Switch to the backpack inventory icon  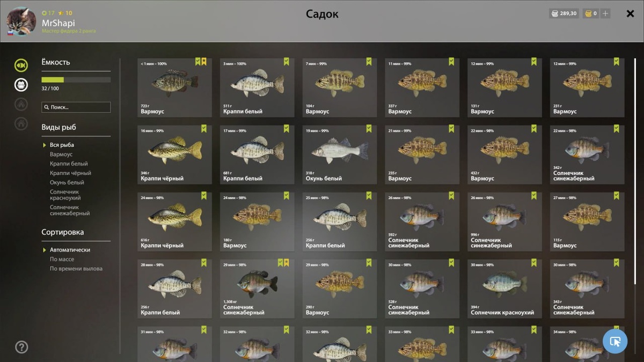(x=21, y=84)
